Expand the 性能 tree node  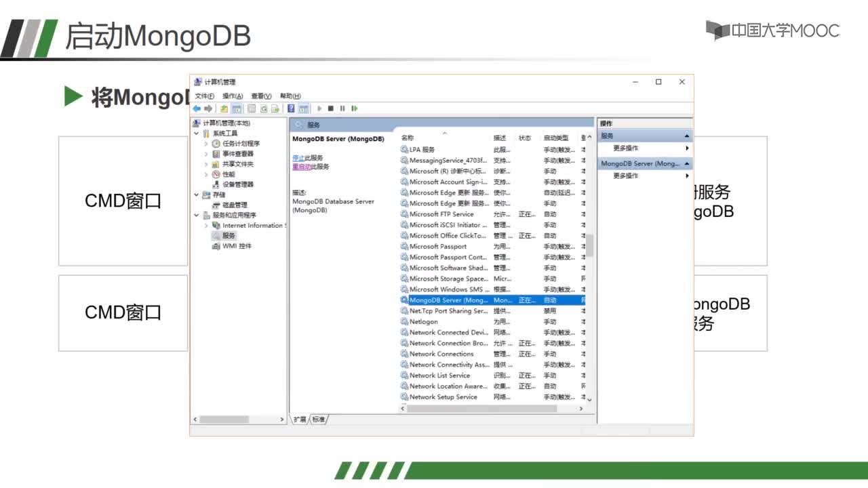[206, 174]
